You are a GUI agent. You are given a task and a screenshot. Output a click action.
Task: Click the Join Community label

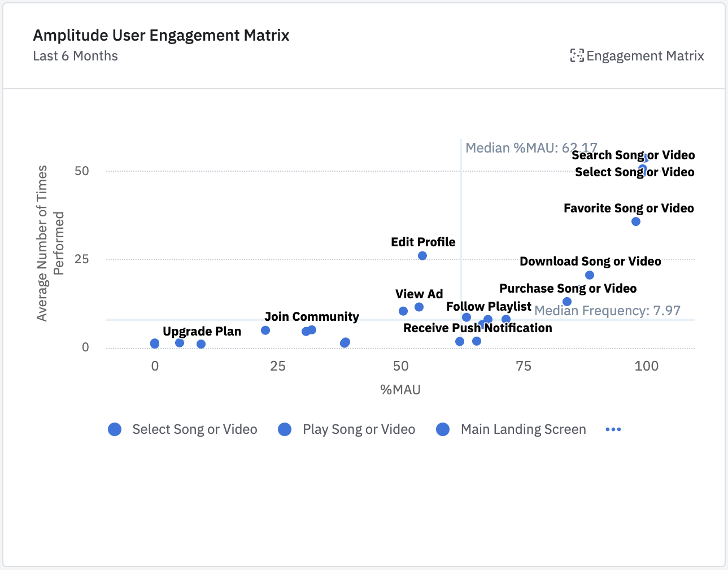311,317
